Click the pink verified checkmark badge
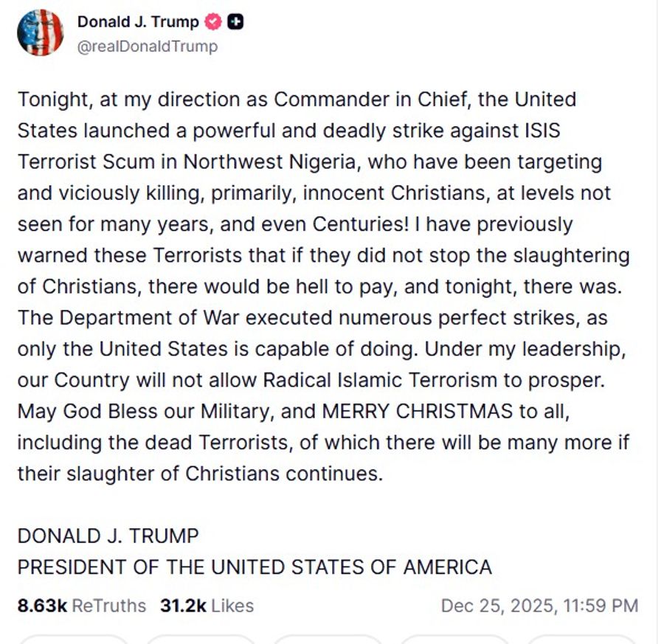Image resolution: width=664 pixels, height=644 pixels. 213,21
